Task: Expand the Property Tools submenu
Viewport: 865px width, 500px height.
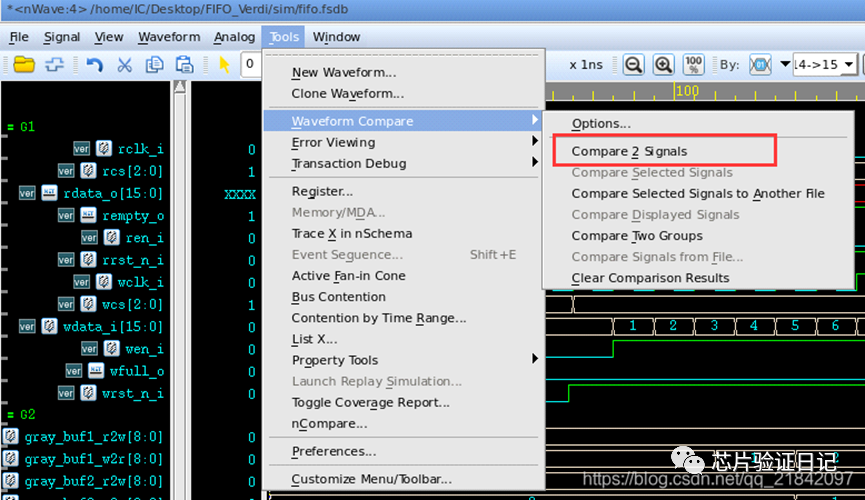Action: tap(534, 359)
